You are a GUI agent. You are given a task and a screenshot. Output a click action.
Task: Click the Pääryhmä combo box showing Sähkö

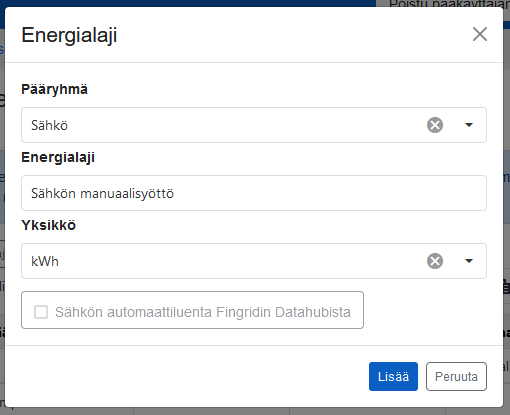(x=254, y=125)
